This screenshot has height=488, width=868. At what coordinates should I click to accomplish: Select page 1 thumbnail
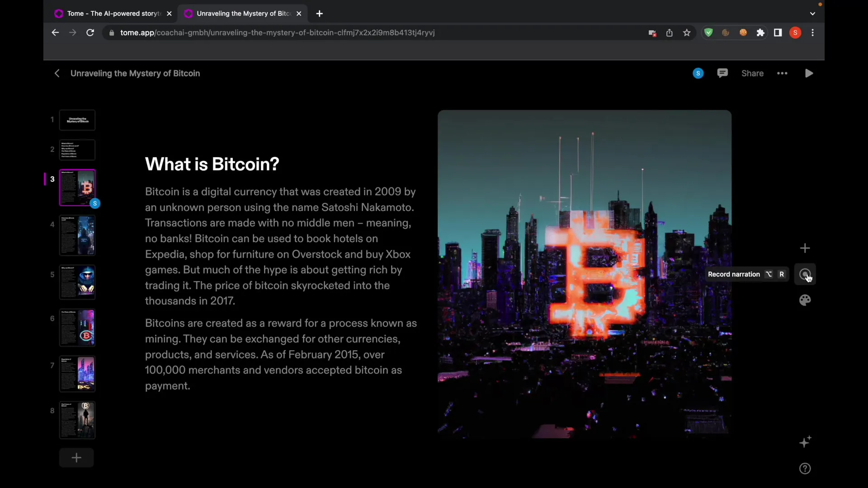point(77,120)
